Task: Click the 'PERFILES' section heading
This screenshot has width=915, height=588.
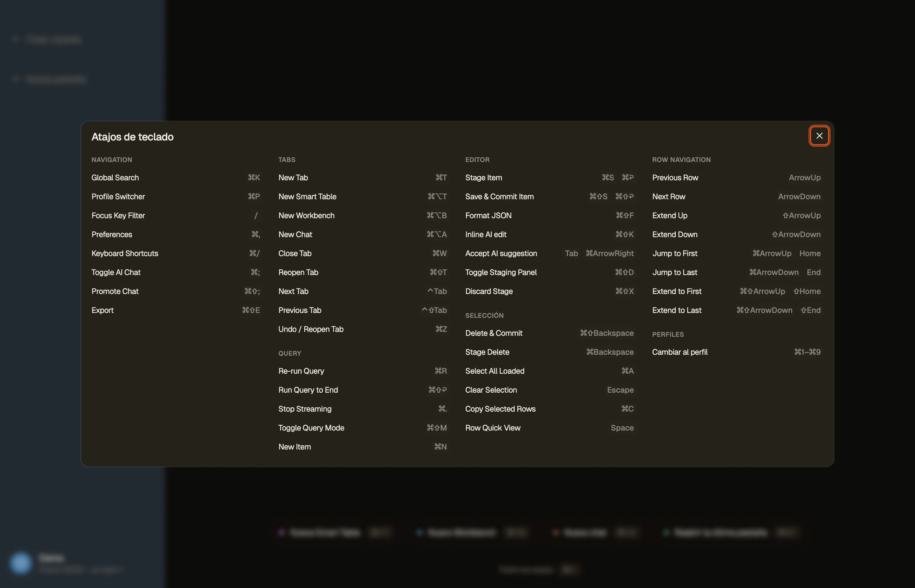Action: [668, 335]
